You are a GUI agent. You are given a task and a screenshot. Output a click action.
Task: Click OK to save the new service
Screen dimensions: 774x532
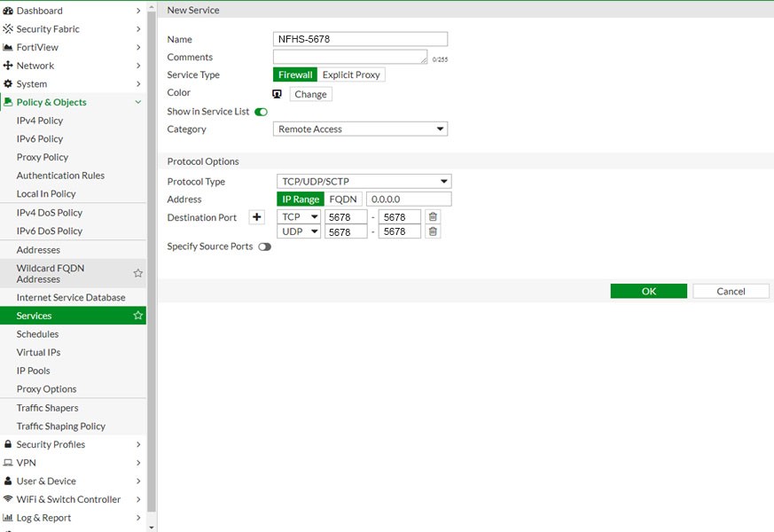pyautogui.click(x=648, y=291)
